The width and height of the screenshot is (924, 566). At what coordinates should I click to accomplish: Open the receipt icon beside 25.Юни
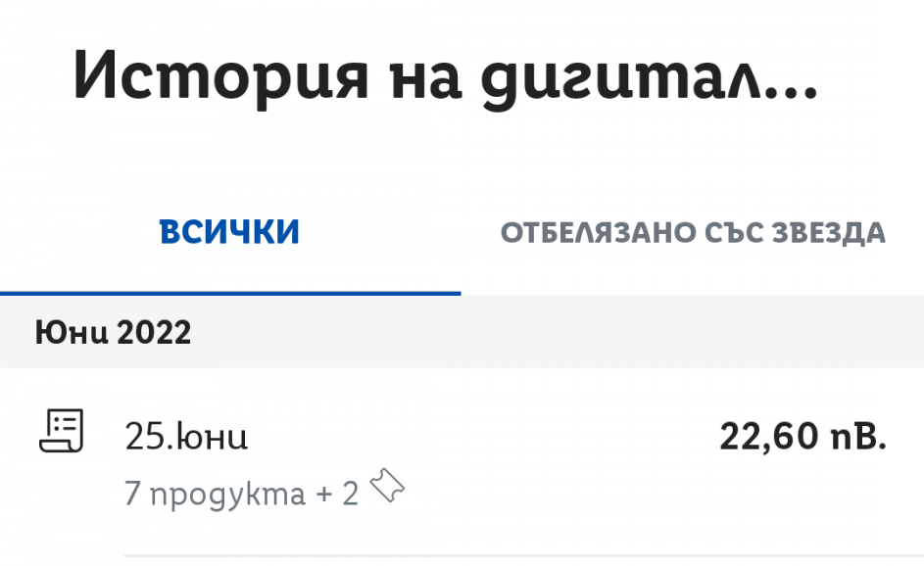tap(62, 431)
